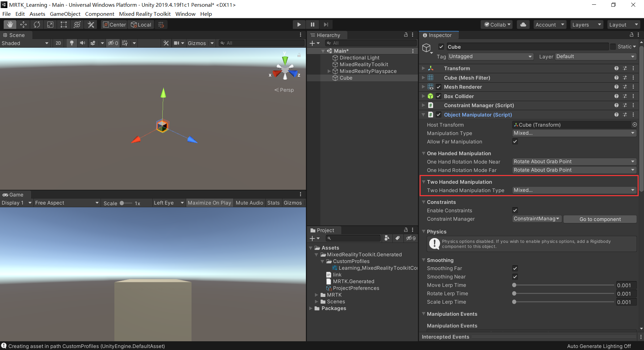Open Two Handed Manipulation Type dropdown

[574, 190]
